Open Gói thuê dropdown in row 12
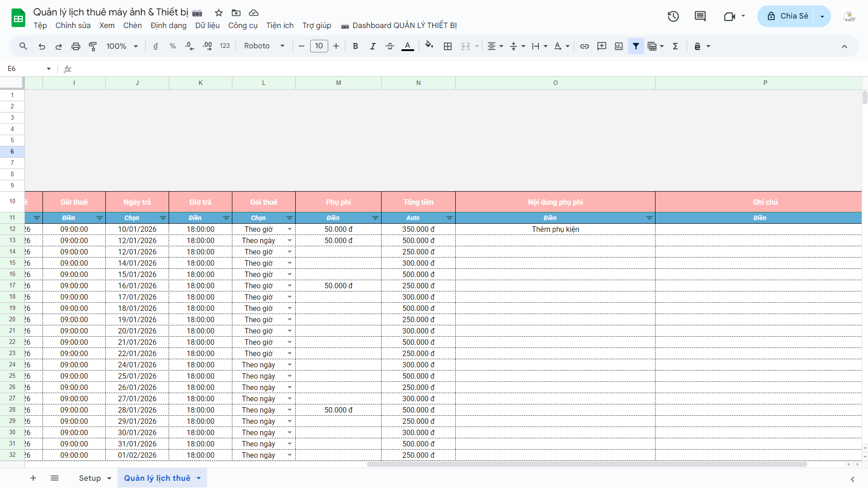 point(289,230)
